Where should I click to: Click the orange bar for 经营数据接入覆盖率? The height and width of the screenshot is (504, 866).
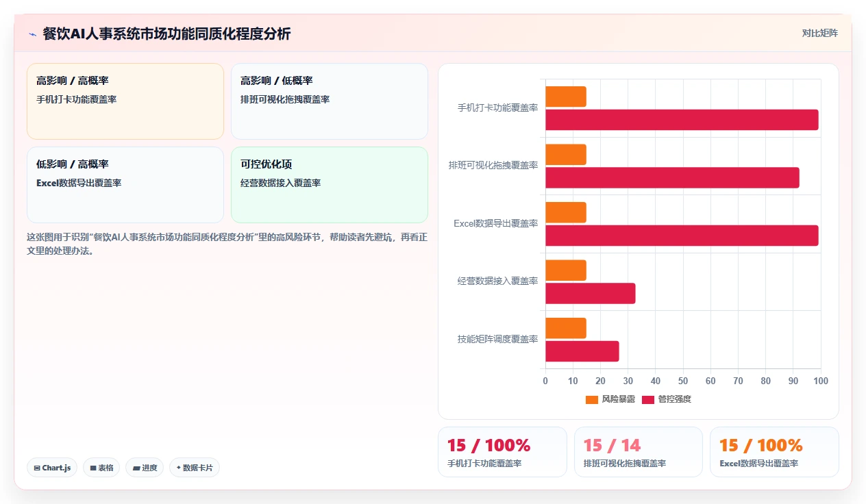tap(566, 270)
